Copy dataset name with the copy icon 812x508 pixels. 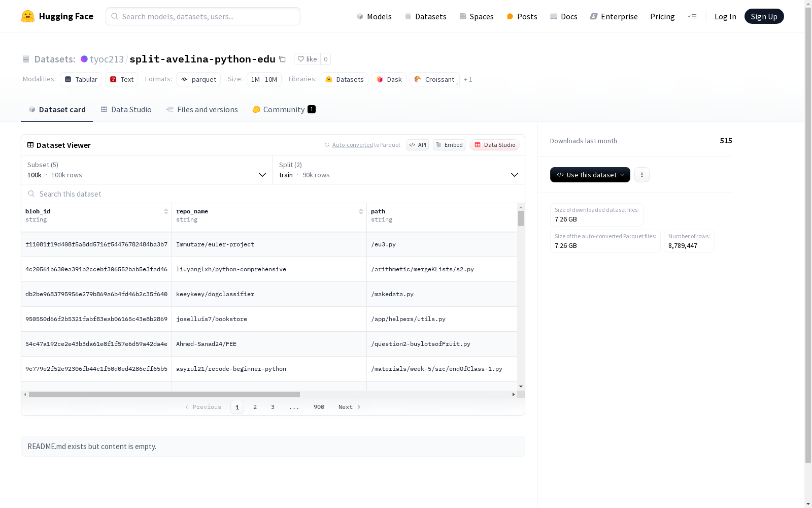pos(282,59)
